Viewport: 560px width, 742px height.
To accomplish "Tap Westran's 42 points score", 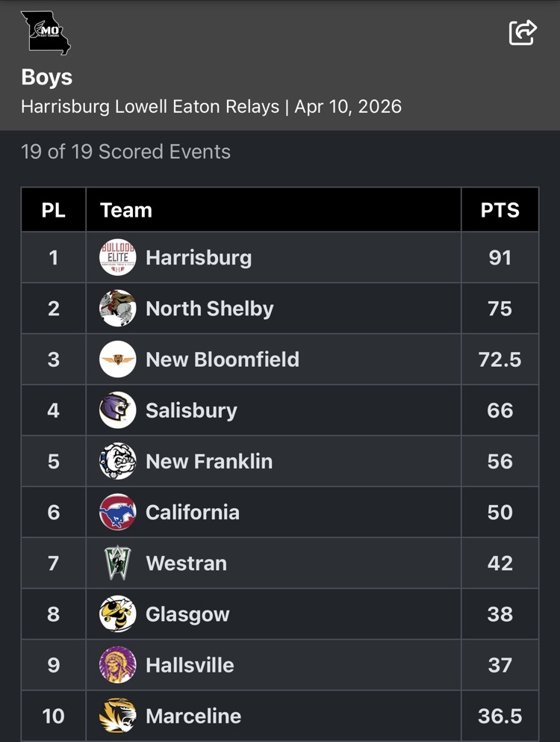I will point(500,563).
